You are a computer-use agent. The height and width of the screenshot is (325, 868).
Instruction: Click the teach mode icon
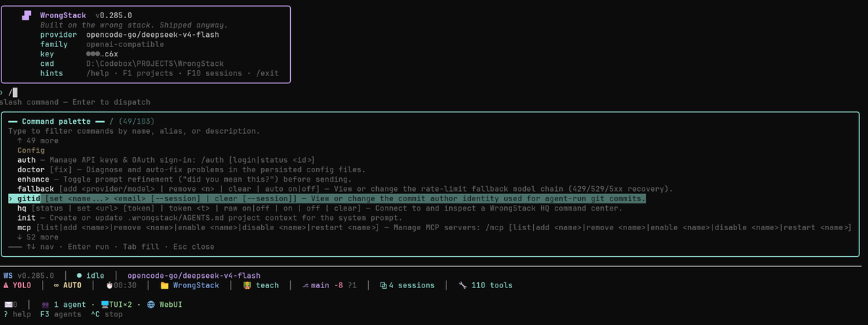click(x=247, y=285)
